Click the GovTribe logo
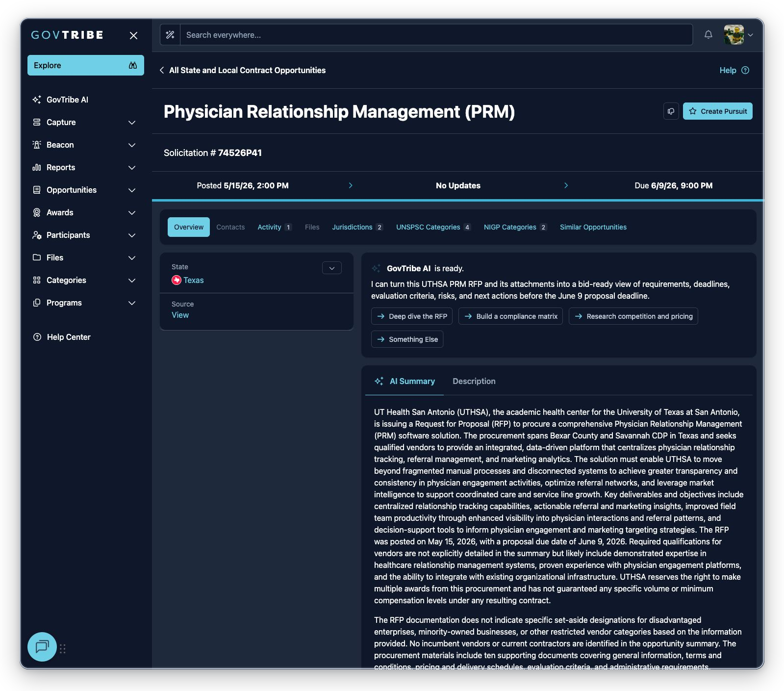This screenshot has height=691, width=784. (67, 35)
